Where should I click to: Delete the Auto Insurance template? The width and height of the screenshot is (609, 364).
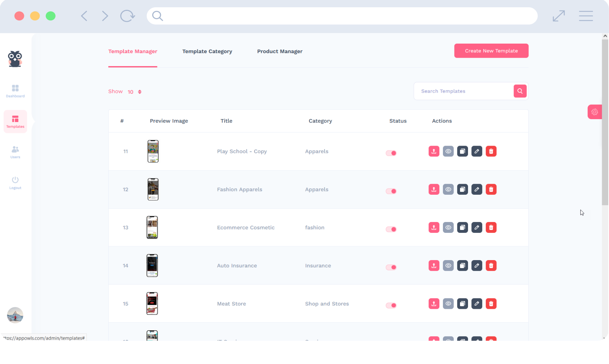(x=491, y=266)
